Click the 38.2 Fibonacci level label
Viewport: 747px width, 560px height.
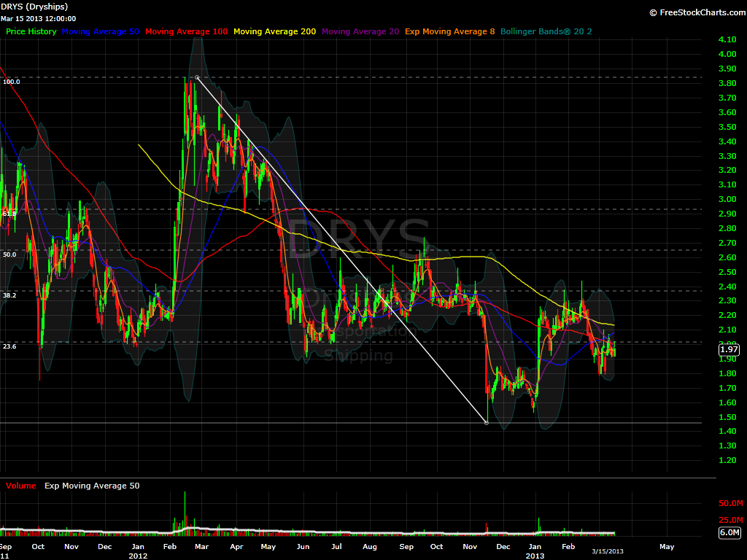tap(9, 296)
